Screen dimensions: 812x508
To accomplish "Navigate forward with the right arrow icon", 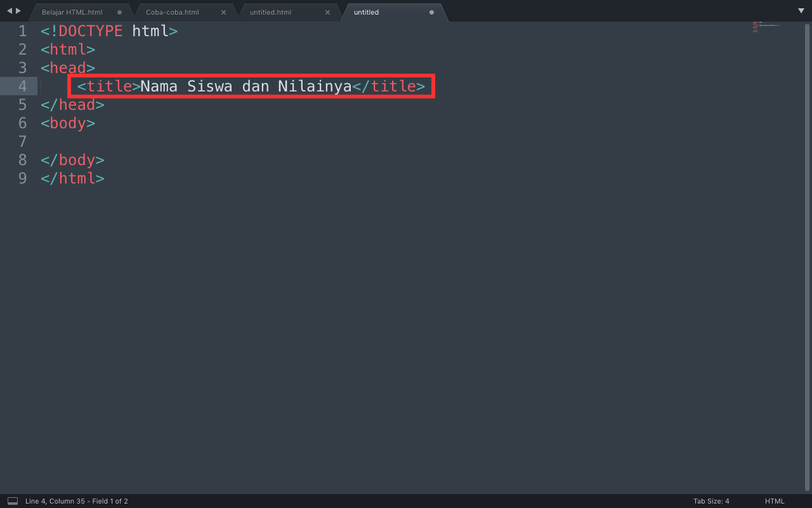I will [x=16, y=11].
